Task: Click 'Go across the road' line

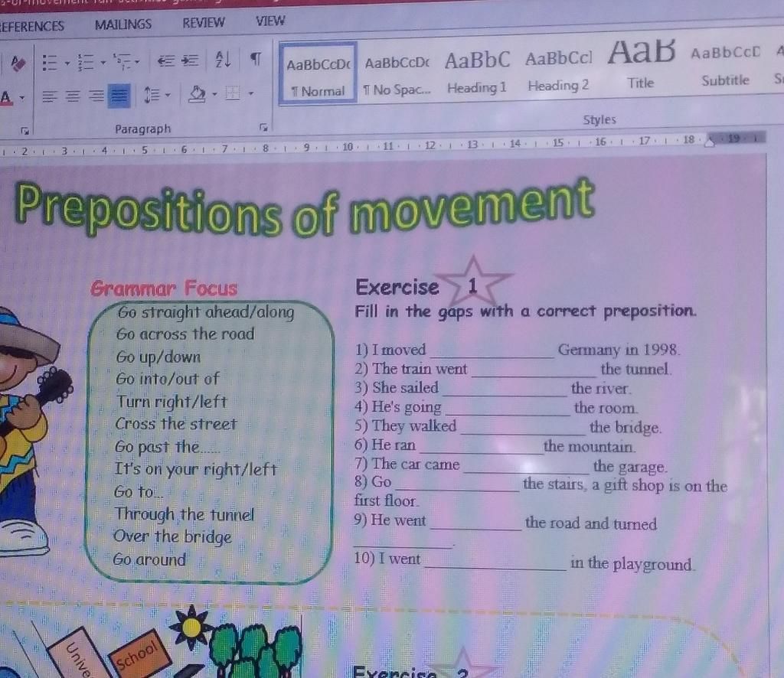Action: pos(185,334)
